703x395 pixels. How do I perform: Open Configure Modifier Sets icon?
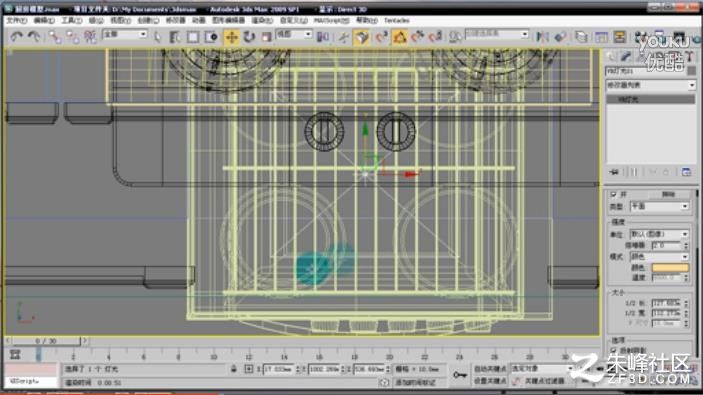point(686,172)
